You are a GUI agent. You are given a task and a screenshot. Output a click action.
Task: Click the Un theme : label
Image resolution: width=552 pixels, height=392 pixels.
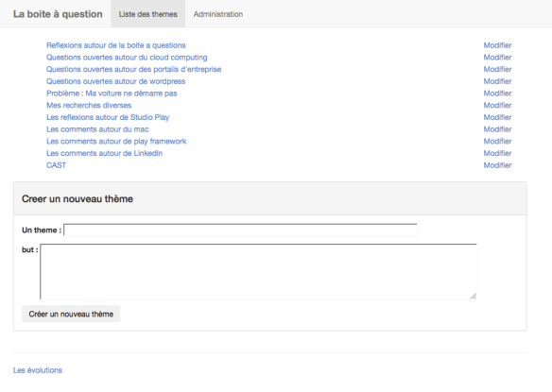tap(42, 230)
